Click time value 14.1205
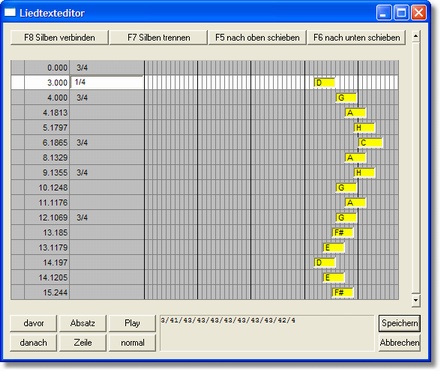 53,278
